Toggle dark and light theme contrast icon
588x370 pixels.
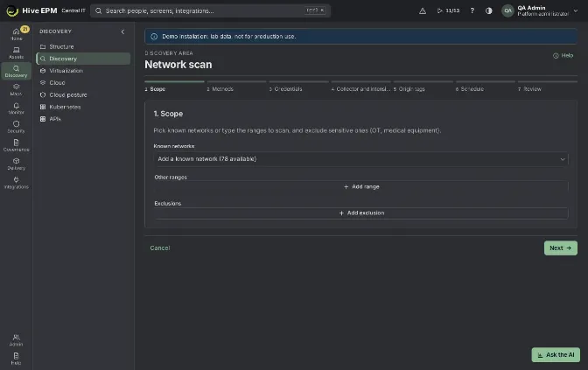pos(488,10)
